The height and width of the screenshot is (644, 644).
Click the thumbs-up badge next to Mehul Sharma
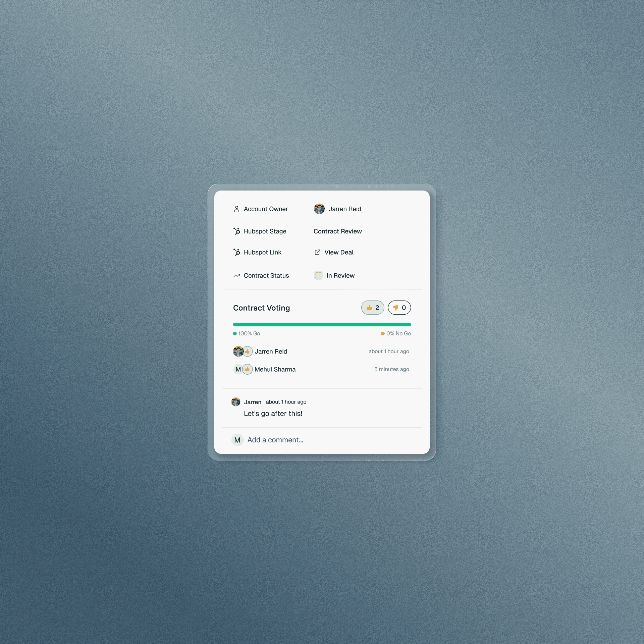pos(247,369)
